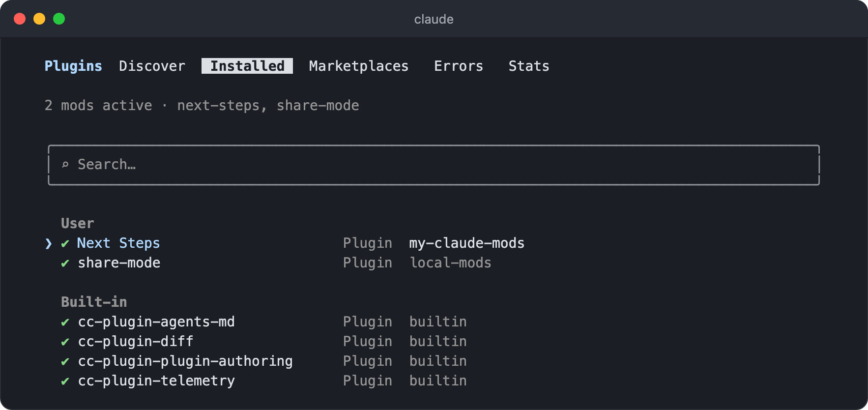View the Stats tab
Image resolution: width=868 pixels, height=410 pixels.
coord(529,66)
